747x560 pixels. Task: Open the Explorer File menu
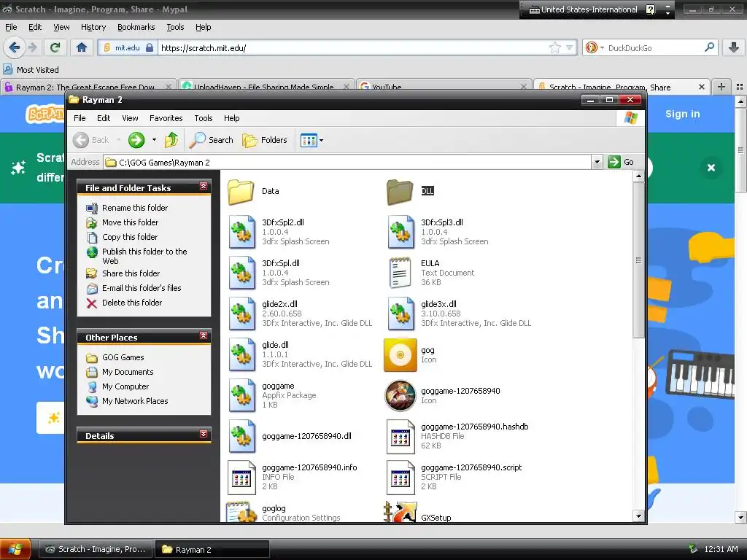(80, 118)
